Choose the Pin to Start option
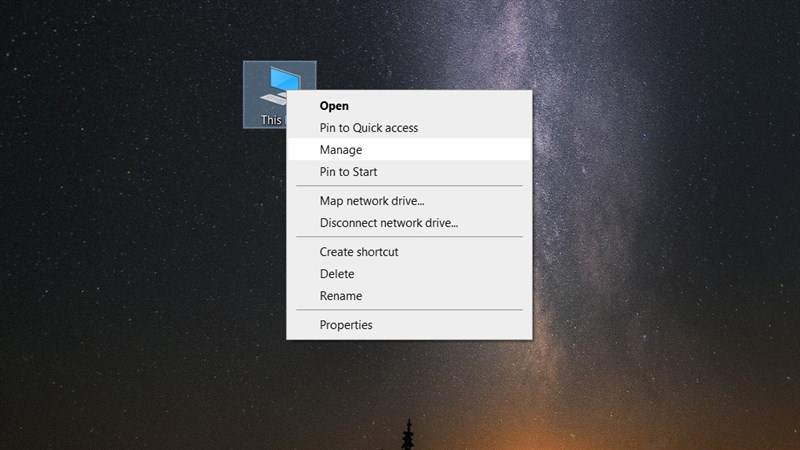 (x=348, y=172)
